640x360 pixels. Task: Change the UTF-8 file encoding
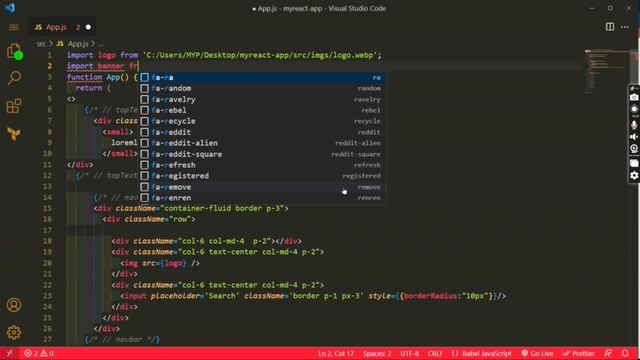point(409,353)
